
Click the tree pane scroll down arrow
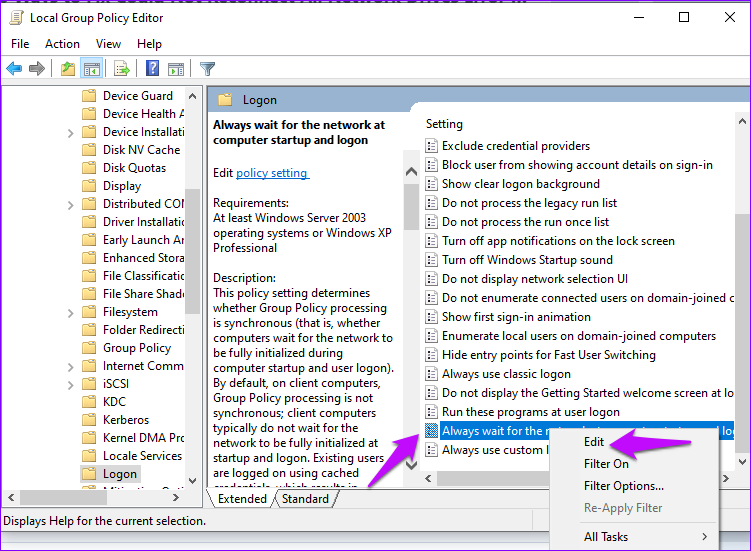click(x=193, y=480)
